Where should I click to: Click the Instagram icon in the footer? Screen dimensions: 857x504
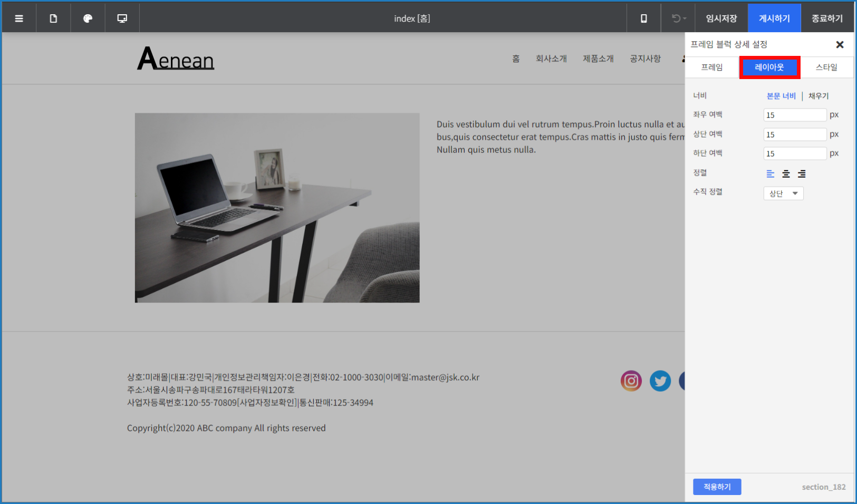[631, 381]
